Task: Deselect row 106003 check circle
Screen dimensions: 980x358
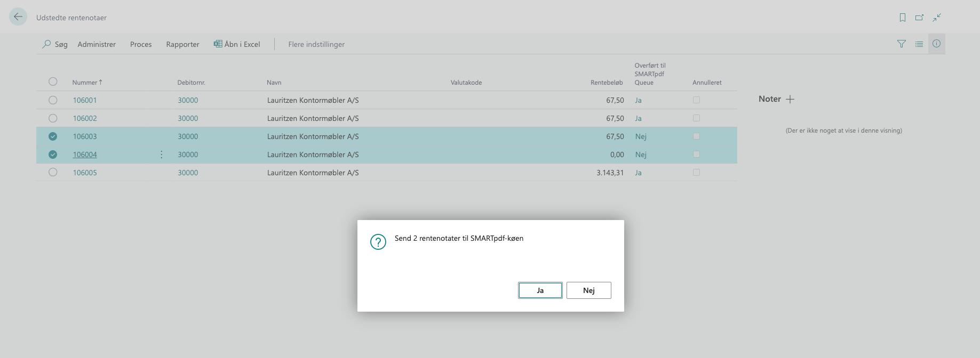Action: coord(53,136)
